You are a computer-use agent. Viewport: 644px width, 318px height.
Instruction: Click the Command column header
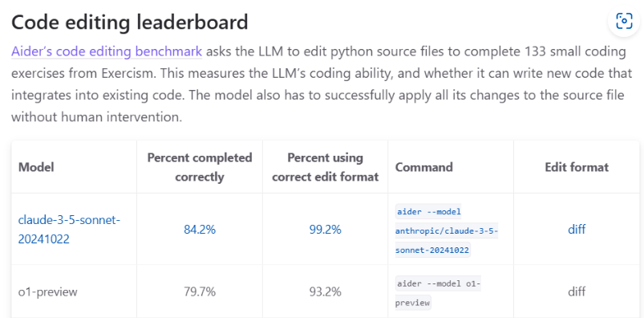(424, 167)
